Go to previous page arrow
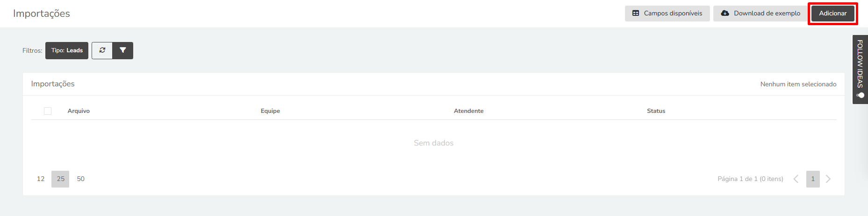Viewport: 868px width, 216px height. tap(796, 179)
